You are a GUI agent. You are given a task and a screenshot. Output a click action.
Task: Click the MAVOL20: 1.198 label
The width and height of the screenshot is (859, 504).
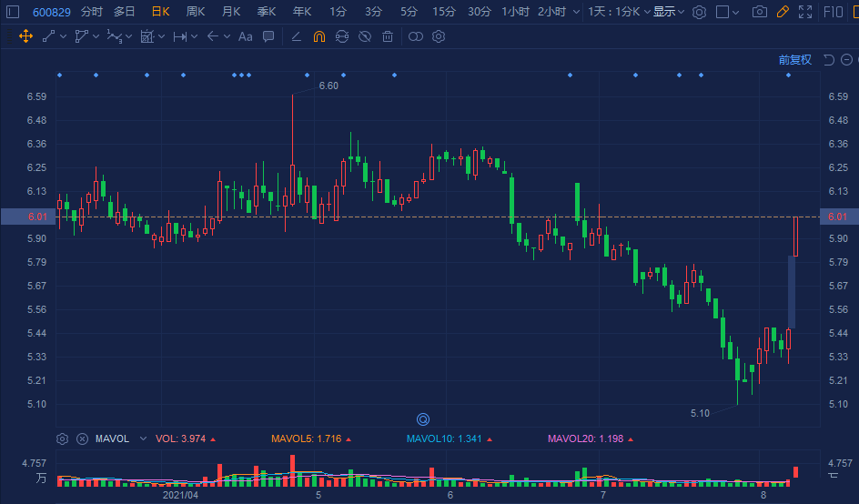586,438
